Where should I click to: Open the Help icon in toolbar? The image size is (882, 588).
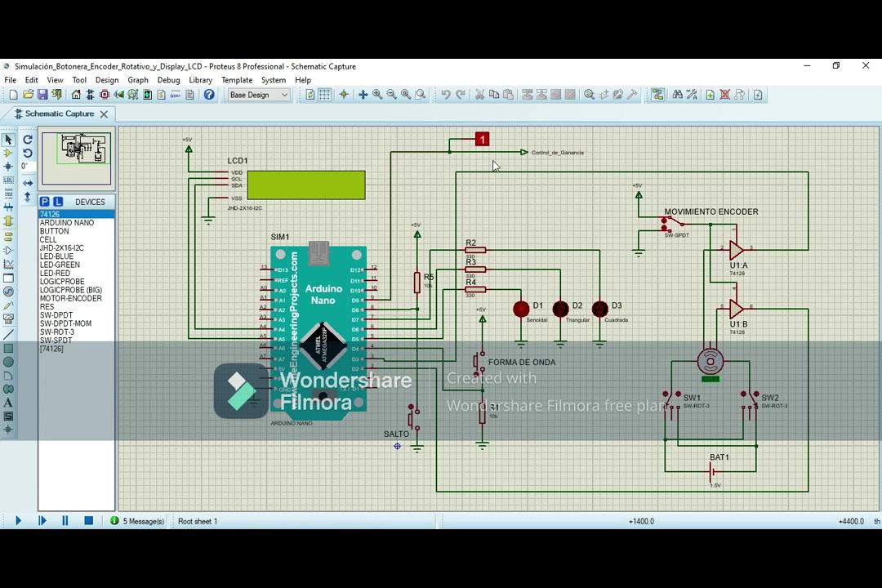click(209, 95)
